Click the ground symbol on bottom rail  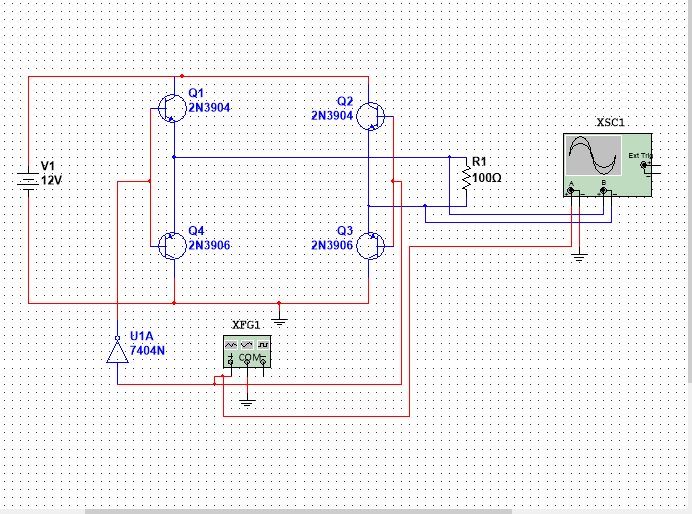click(x=279, y=321)
